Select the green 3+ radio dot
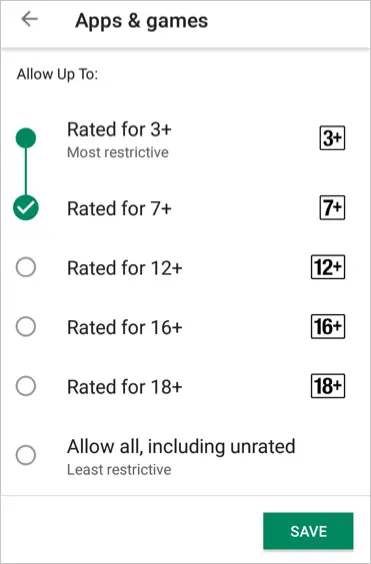The height and width of the screenshot is (564, 371). point(26,138)
